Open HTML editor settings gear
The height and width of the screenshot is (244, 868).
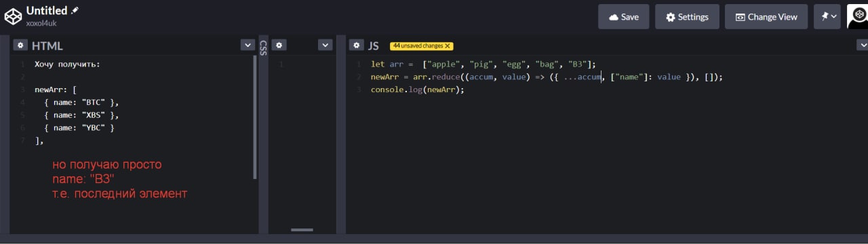[x=20, y=45]
